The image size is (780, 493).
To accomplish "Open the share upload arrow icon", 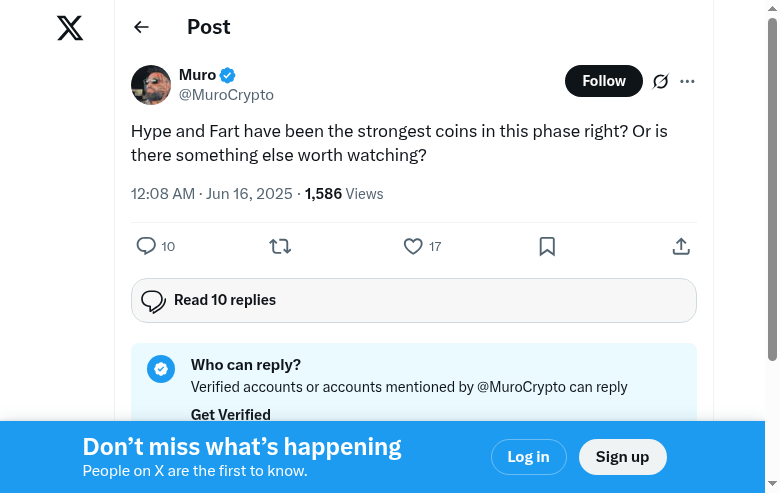I will click(681, 246).
